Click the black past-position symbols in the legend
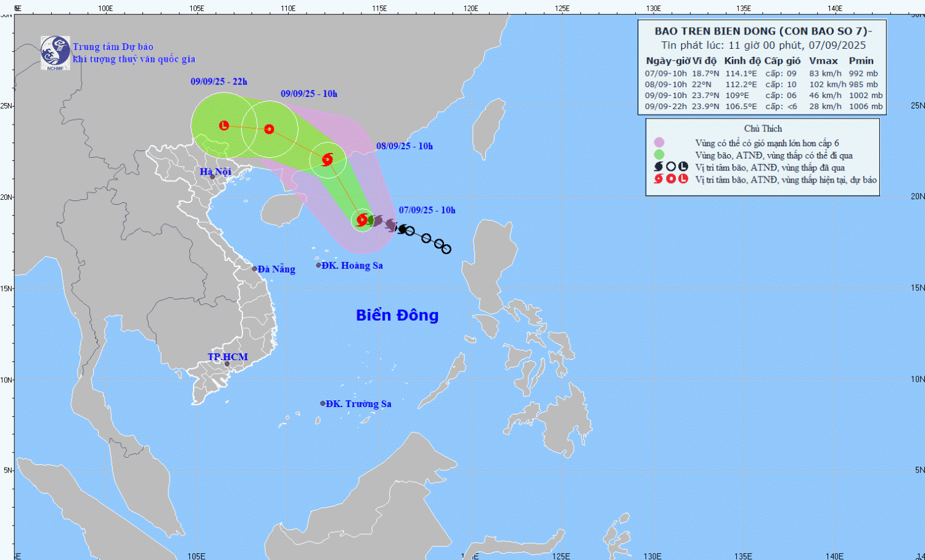925x560 pixels. click(x=670, y=167)
